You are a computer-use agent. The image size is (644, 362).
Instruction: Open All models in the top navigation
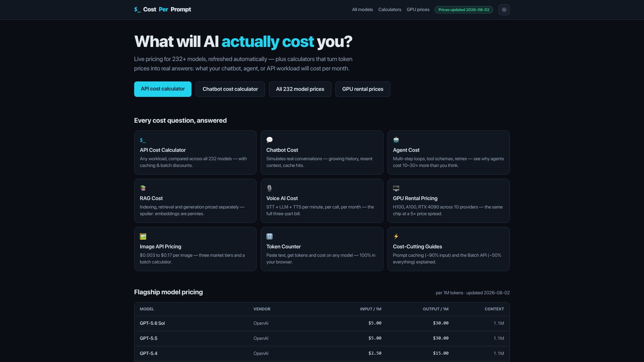(x=362, y=10)
